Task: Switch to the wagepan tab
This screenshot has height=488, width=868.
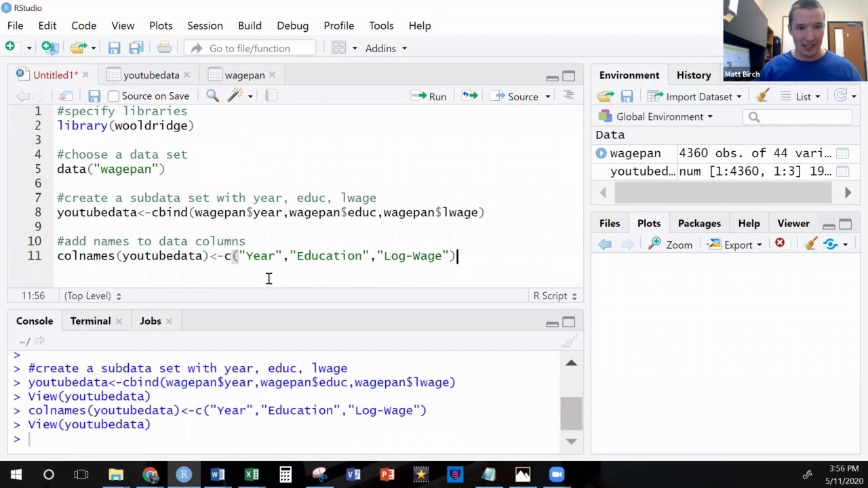Action: click(x=245, y=75)
